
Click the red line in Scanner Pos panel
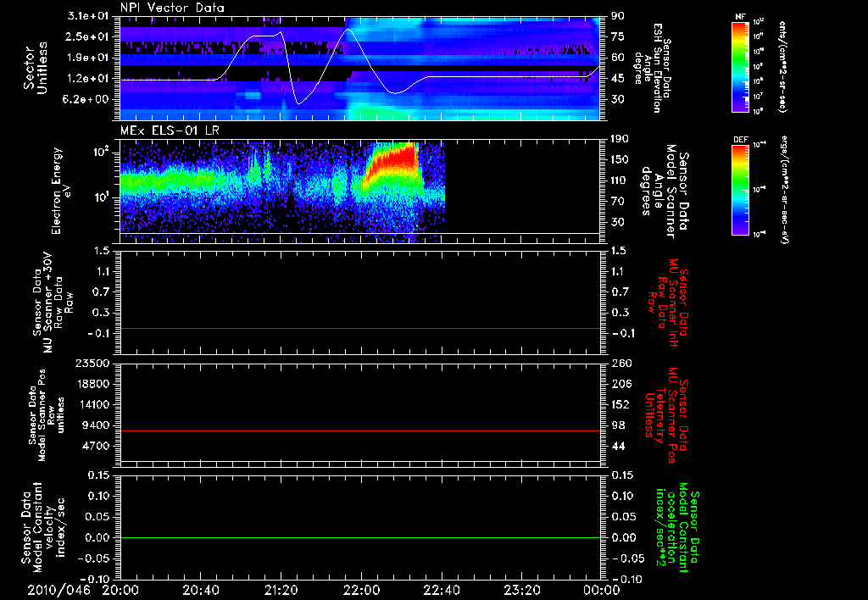click(360, 431)
